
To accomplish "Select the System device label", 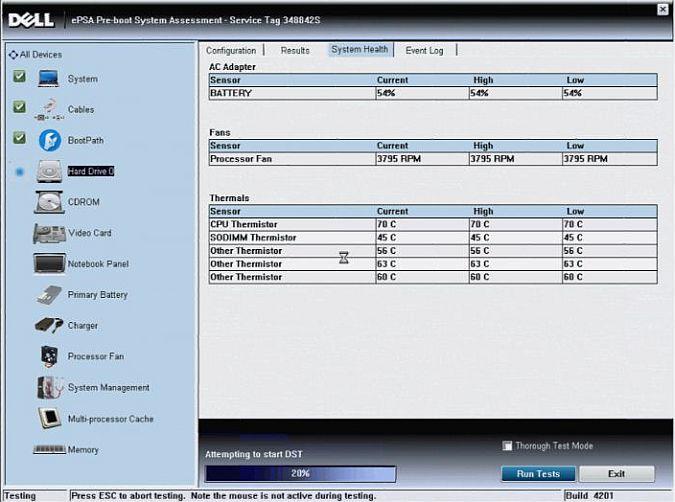I will click(x=83, y=79).
